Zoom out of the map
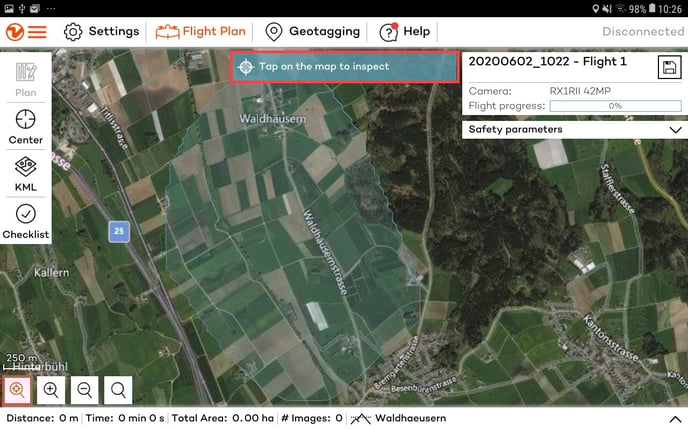688x430 pixels. click(x=85, y=391)
